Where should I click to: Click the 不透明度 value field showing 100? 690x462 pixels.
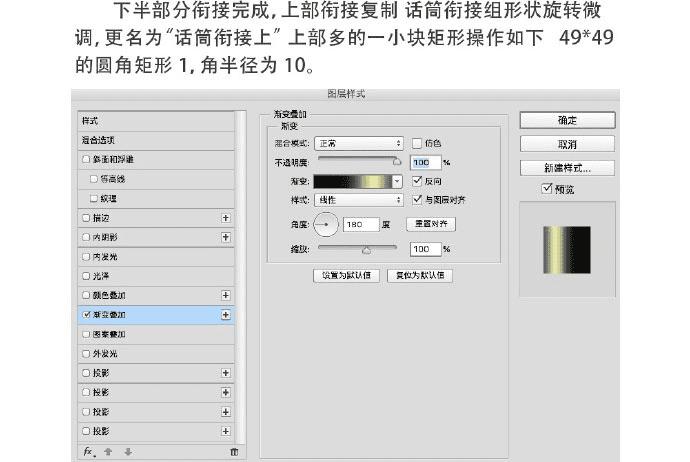pos(426,162)
